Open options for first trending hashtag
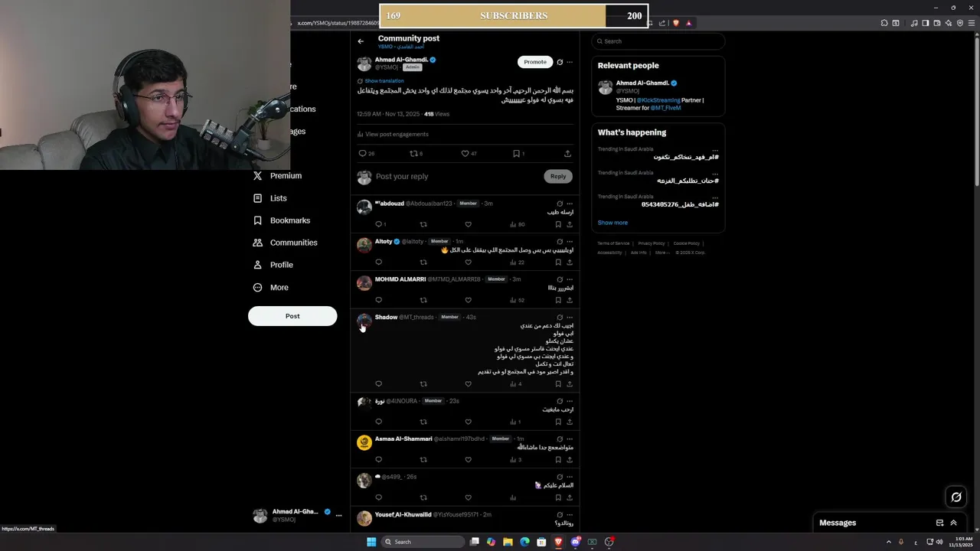The width and height of the screenshot is (980, 551). (x=715, y=150)
